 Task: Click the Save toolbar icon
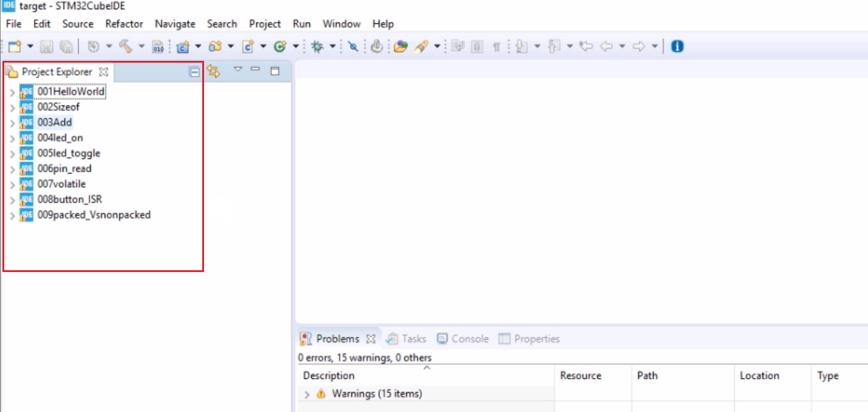47,46
